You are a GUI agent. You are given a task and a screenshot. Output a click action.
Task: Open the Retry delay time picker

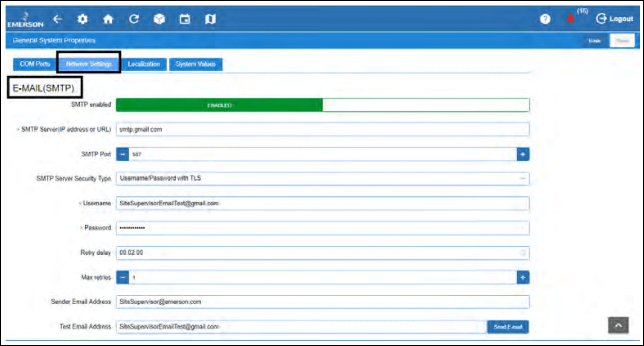point(522,253)
